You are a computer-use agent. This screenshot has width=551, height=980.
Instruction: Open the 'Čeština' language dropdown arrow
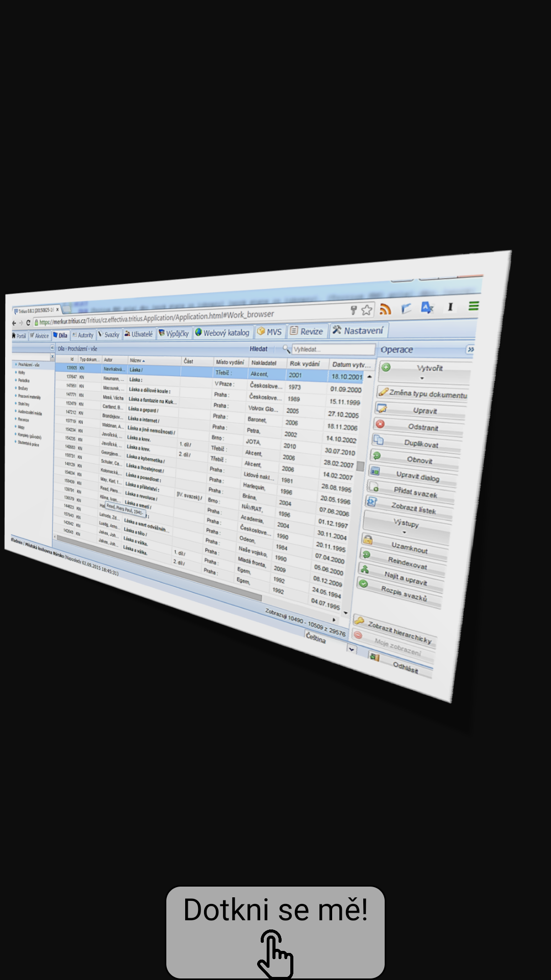coord(351,649)
